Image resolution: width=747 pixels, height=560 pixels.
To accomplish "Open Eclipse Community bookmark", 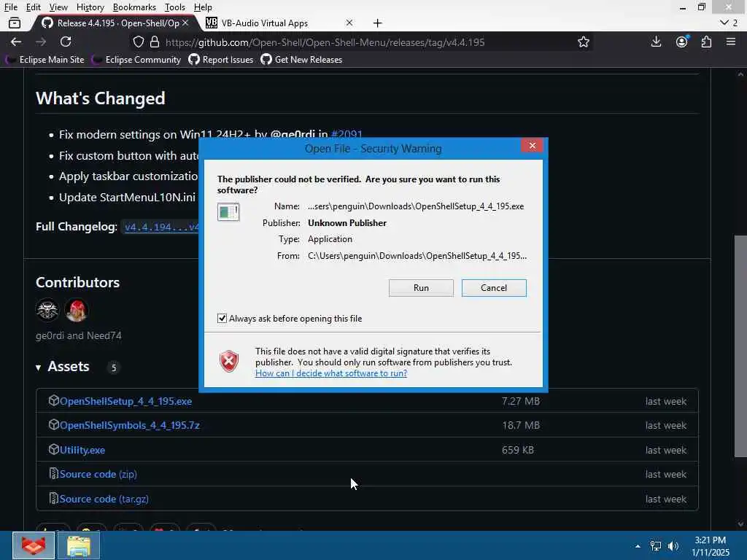I will coord(136,60).
